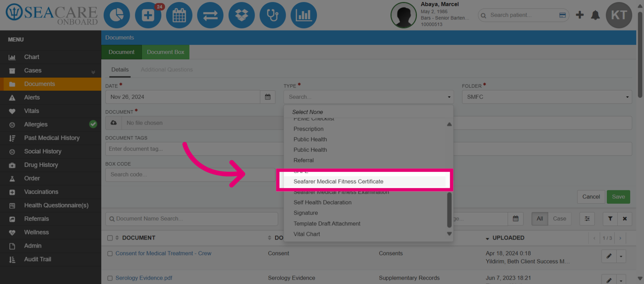Choose Select None in type list
The width and height of the screenshot is (644, 284).
(x=307, y=112)
